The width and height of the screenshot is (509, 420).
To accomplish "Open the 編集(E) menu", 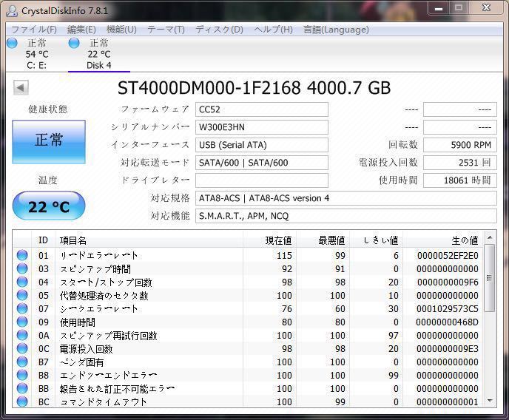I will (x=81, y=30).
